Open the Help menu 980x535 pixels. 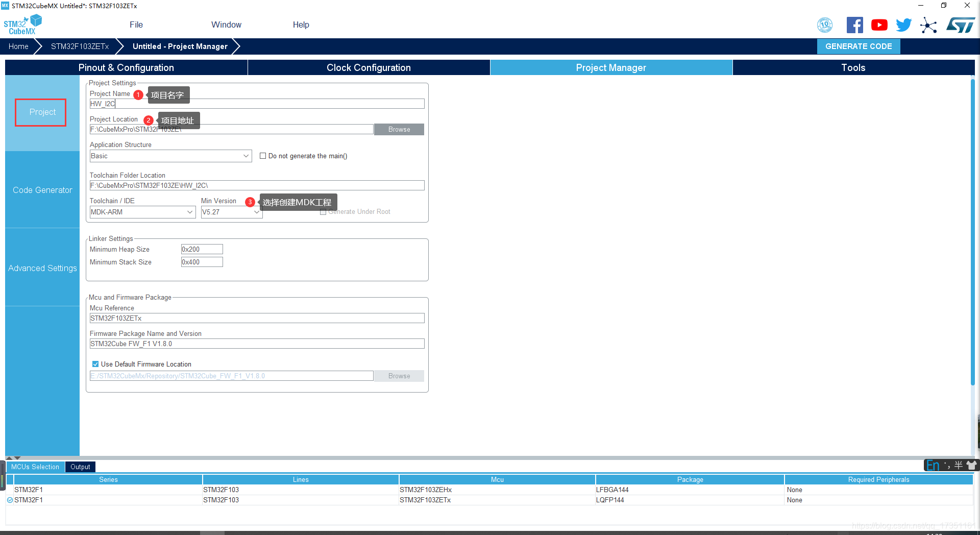tap(301, 25)
